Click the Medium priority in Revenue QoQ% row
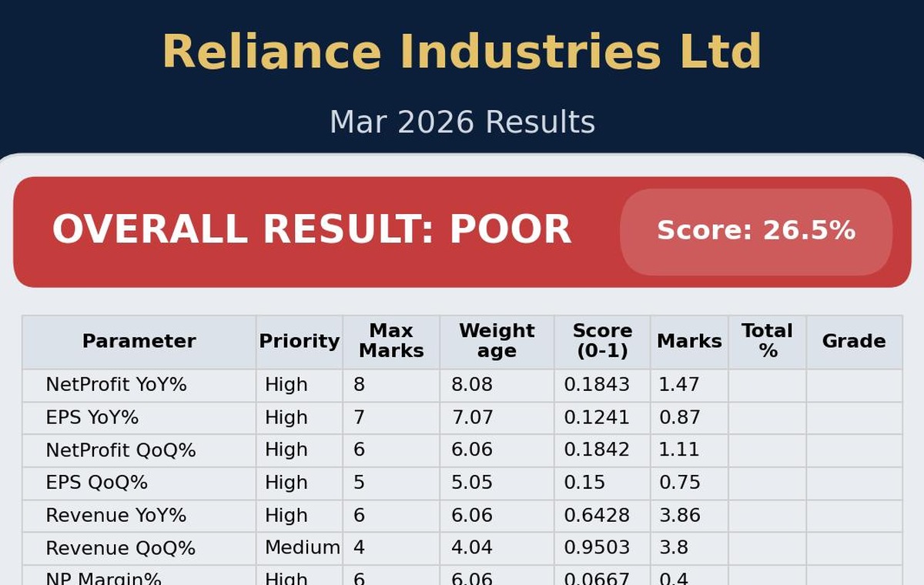This screenshot has height=585, width=924. click(x=303, y=548)
